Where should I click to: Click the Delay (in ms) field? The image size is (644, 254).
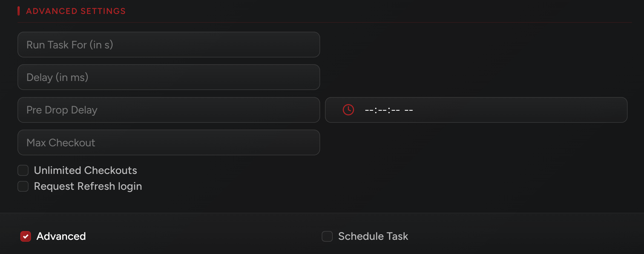click(x=169, y=77)
